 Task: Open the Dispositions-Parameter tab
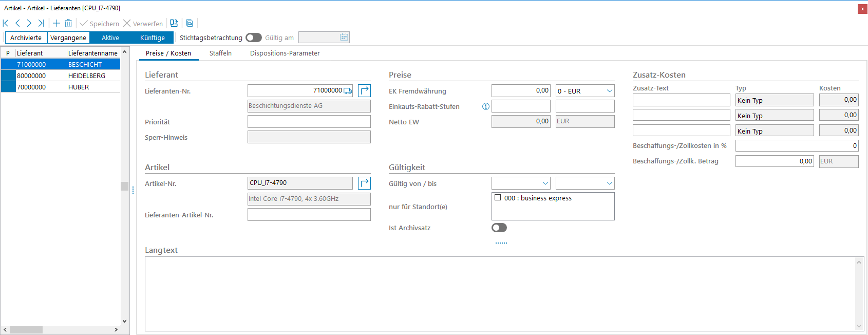coord(285,53)
